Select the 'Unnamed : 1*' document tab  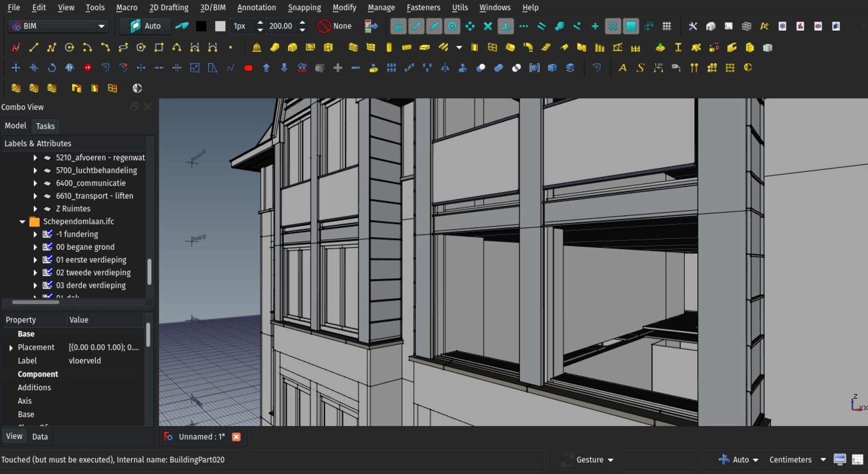tap(202, 436)
